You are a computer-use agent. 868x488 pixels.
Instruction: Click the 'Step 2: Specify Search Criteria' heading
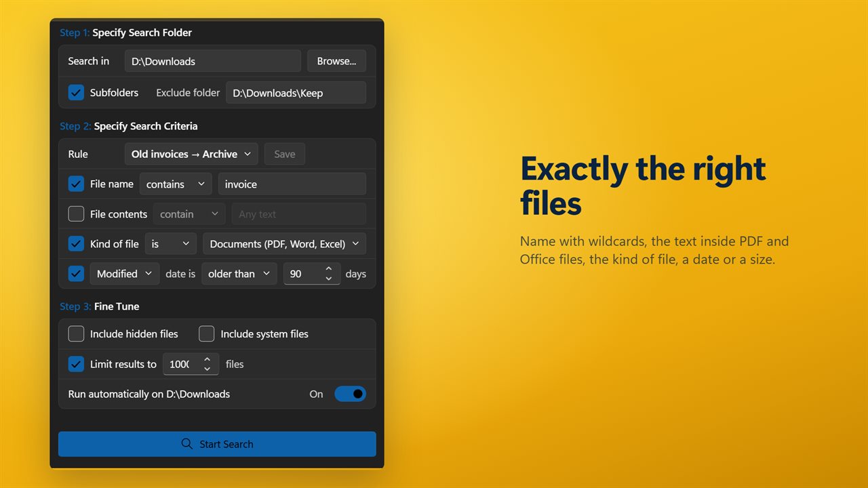click(129, 126)
